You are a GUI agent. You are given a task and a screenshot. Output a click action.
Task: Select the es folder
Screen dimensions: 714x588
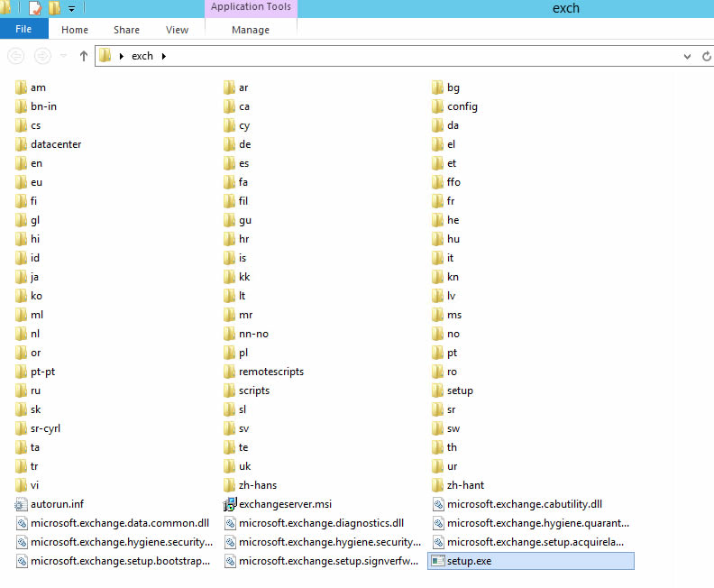(237, 163)
